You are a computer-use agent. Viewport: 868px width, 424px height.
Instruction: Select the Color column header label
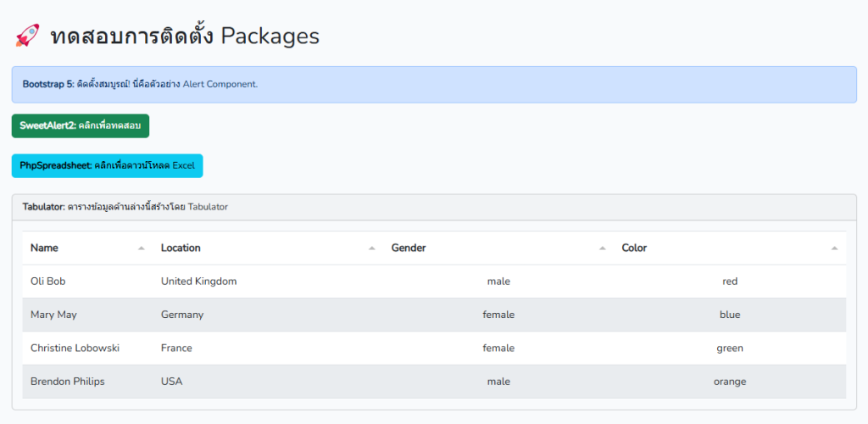tap(634, 248)
